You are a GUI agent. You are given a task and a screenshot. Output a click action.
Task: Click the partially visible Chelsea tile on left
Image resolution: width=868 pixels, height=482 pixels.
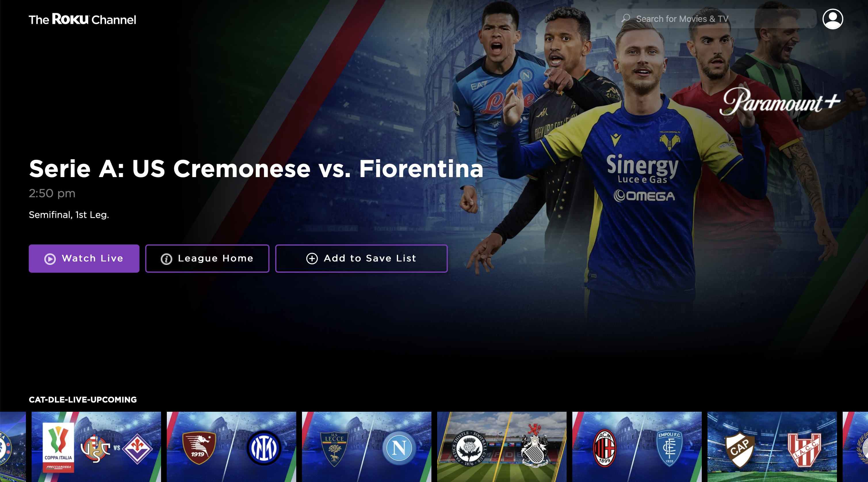(x=13, y=447)
